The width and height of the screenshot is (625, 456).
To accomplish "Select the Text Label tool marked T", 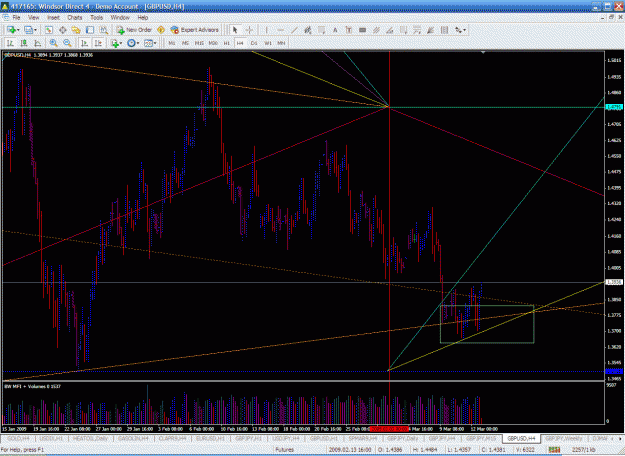I will [x=349, y=30].
